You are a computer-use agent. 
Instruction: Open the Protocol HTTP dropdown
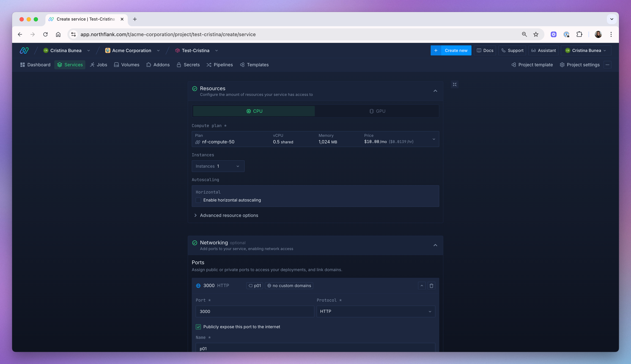click(375, 312)
